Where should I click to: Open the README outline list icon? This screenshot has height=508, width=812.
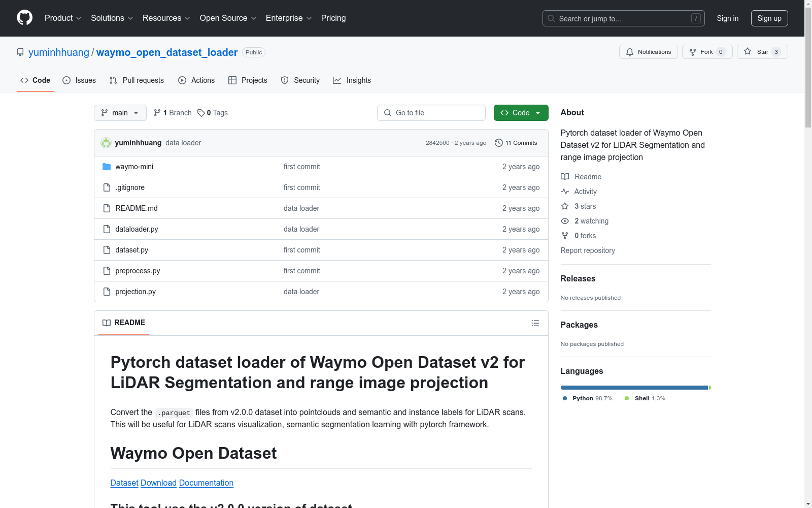tap(535, 323)
